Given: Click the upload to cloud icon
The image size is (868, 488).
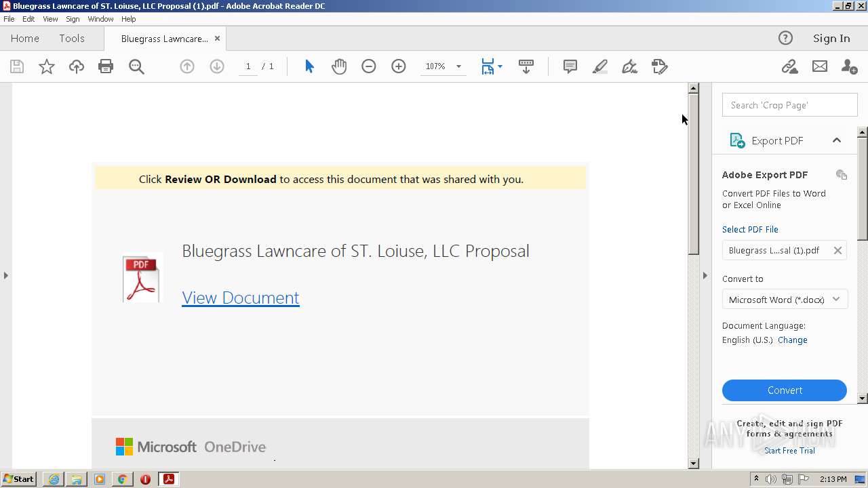Looking at the screenshot, I should (x=77, y=66).
